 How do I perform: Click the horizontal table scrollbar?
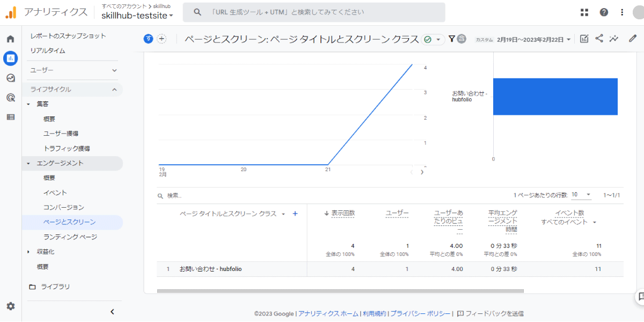[340, 291]
